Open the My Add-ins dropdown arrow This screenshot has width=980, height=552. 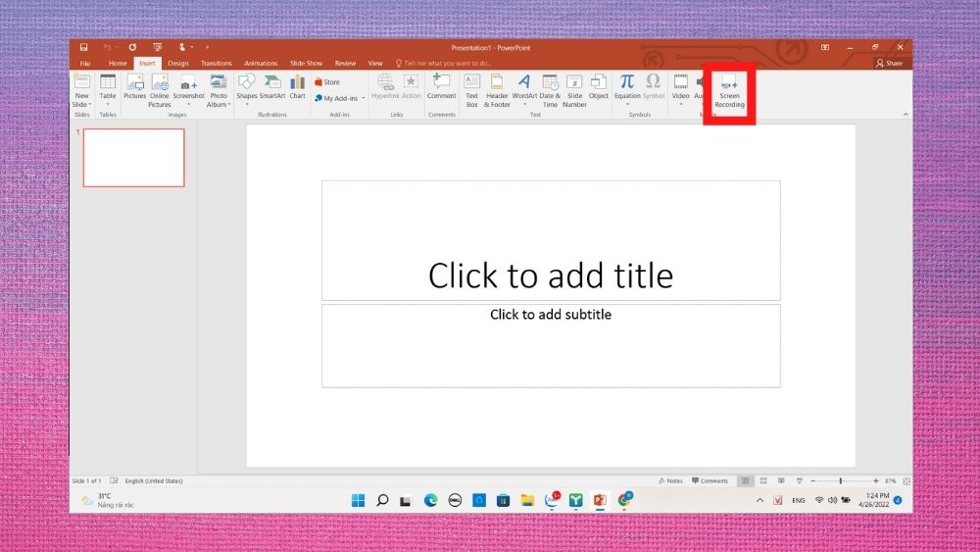pyautogui.click(x=364, y=98)
